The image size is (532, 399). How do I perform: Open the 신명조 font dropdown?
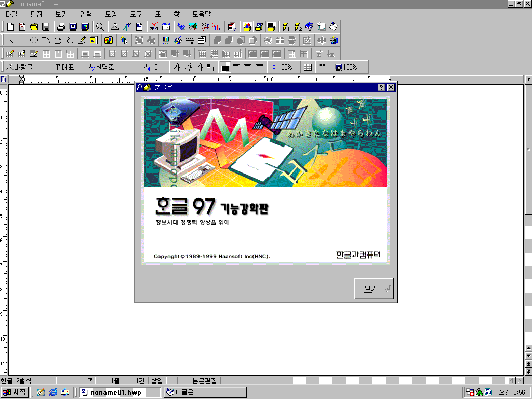click(x=101, y=67)
